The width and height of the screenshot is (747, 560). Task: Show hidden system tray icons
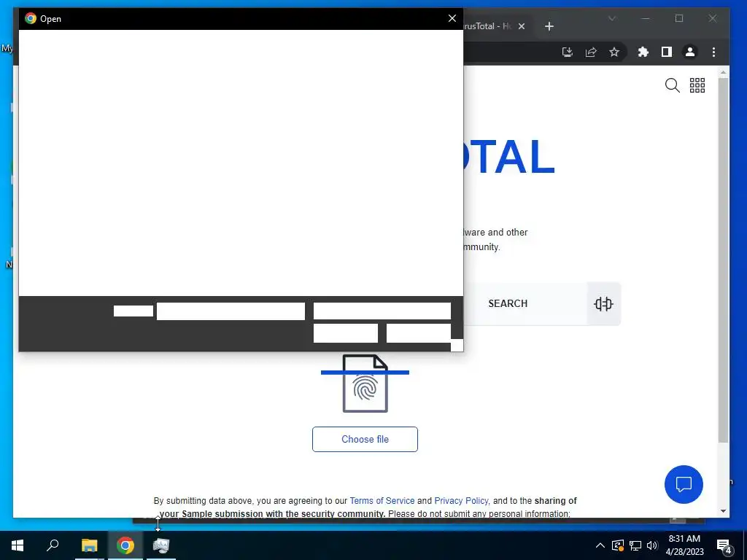[x=600, y=545]
